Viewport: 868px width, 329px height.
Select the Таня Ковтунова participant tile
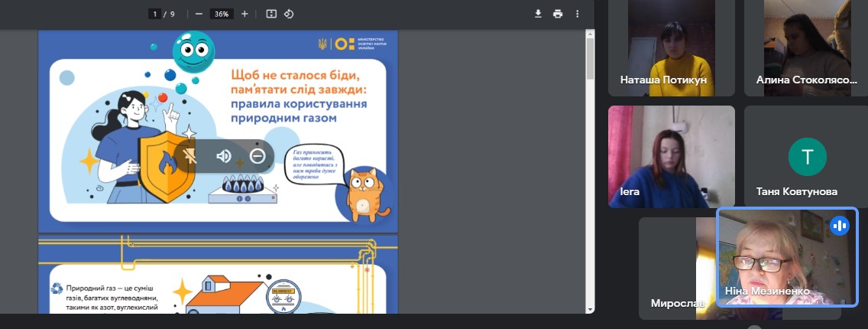(806, 157)
